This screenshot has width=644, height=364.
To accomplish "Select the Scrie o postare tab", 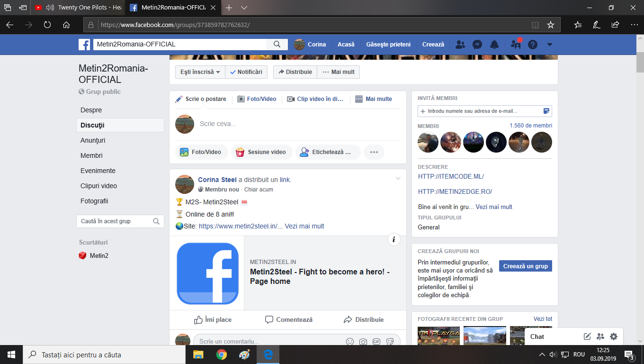I will click(x=201, y=99).
